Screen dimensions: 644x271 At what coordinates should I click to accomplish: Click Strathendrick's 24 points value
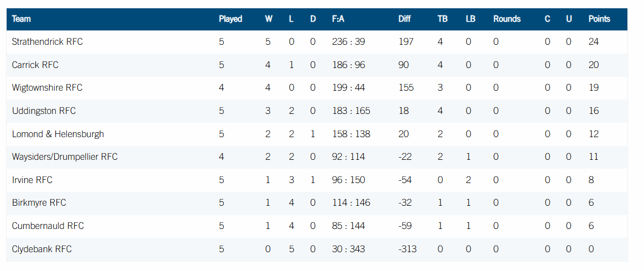click(x=594, y=42)
